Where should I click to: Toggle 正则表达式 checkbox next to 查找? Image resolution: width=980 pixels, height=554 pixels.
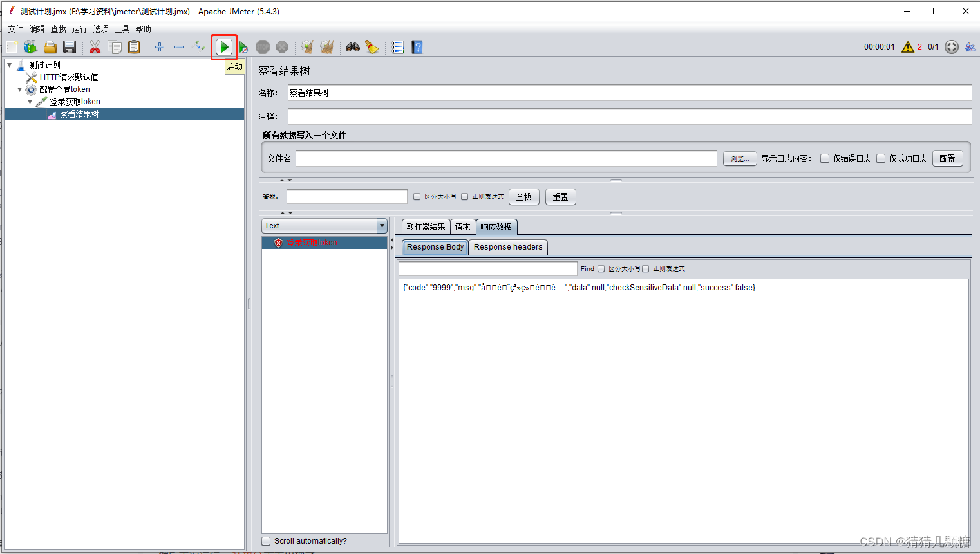pyautogui.click(x=464, y=197)
